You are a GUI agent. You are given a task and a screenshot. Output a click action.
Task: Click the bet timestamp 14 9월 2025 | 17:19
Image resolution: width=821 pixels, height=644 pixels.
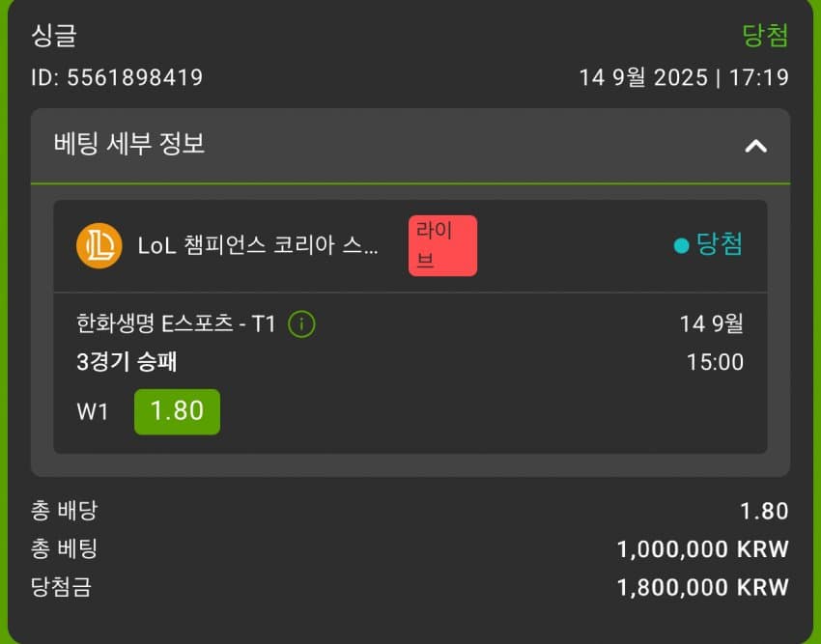tap(683, 77)
